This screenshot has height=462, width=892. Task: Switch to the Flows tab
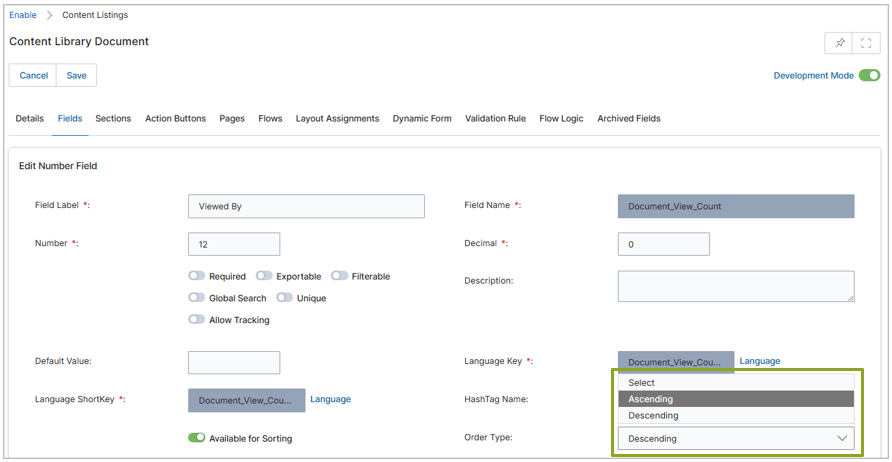(270, 118)
